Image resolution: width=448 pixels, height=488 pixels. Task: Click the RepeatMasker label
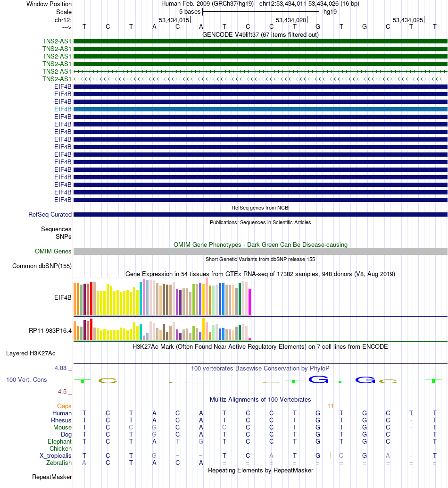(51, 477)
